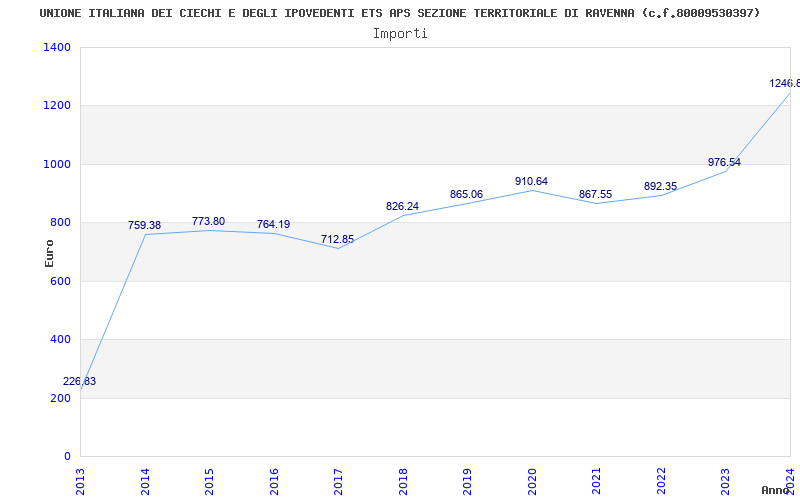Select the 400 y-axis tick label
Image resolution: width=800 pixels, height=500 pixels.
click(60, 339)
